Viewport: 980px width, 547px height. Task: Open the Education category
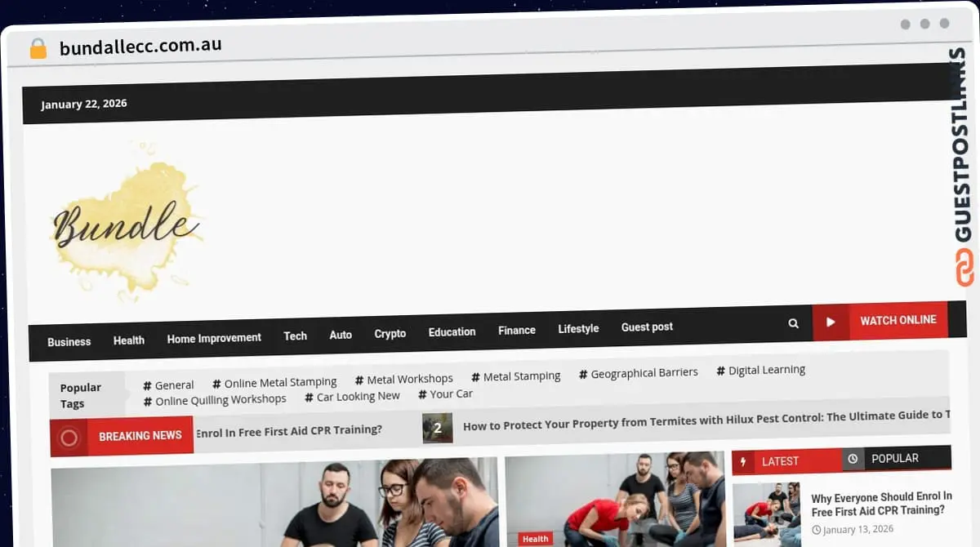click(x=452, y=332)
